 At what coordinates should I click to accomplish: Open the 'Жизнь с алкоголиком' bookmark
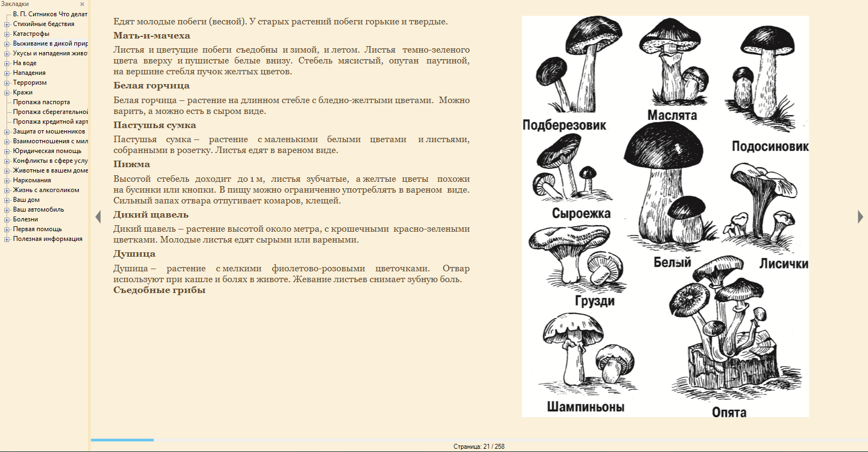click(x=46, y=190)
